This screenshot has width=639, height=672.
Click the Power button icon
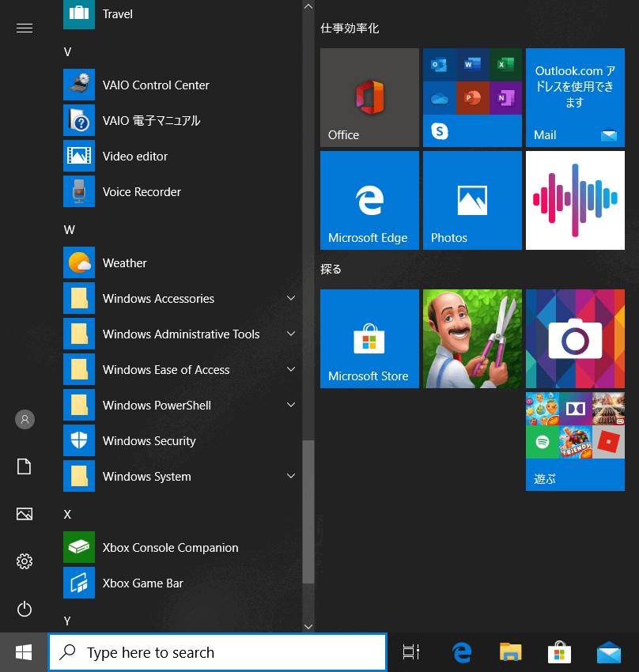pyautogui.click(x=25, y=609)
